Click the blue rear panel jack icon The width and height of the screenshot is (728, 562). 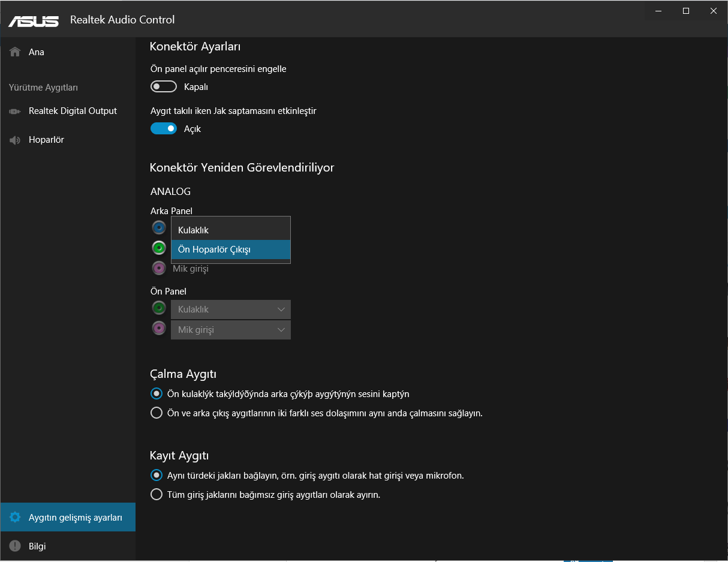[159, 228]
